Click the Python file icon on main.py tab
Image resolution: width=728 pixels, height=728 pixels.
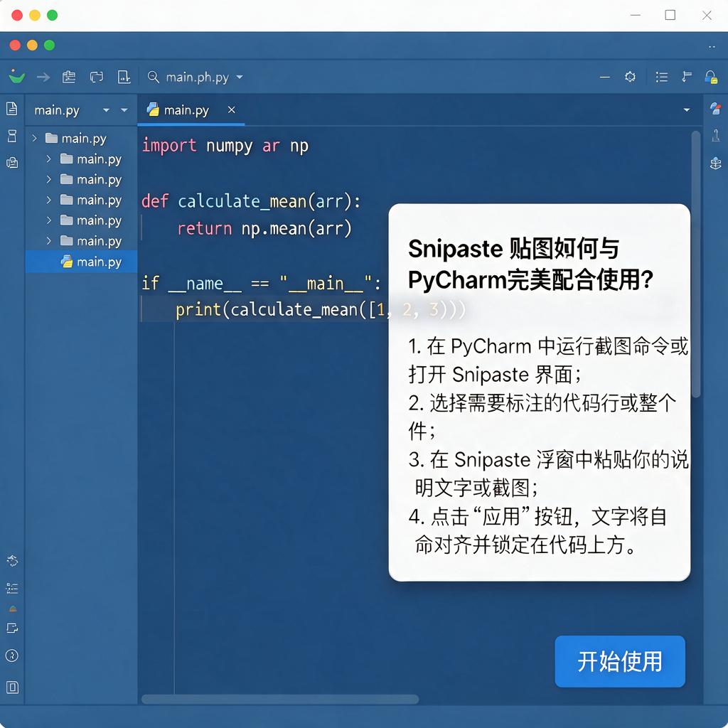153,109
